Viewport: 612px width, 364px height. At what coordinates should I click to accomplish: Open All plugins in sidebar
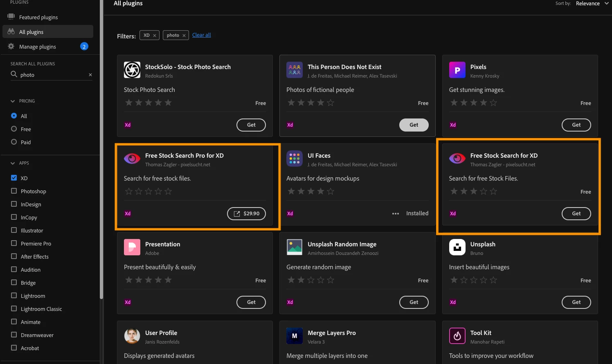click(x=48, y=32)
